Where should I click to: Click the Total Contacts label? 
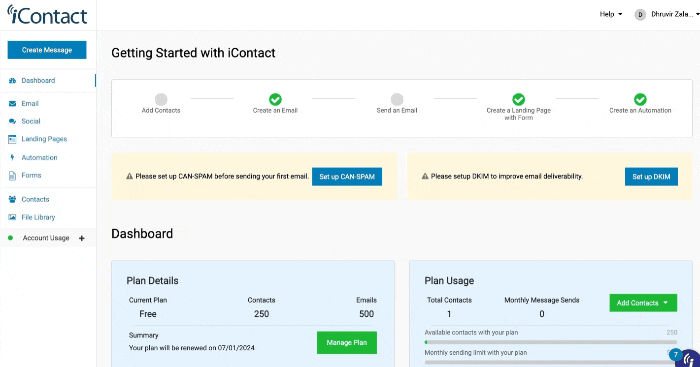click(449, 300)
